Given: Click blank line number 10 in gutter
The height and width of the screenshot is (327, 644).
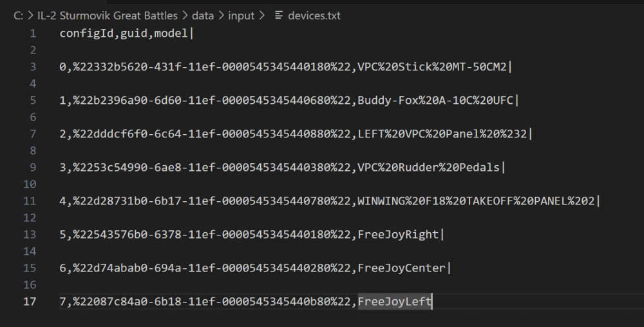Looking at the screenshot, I should 30,184.
